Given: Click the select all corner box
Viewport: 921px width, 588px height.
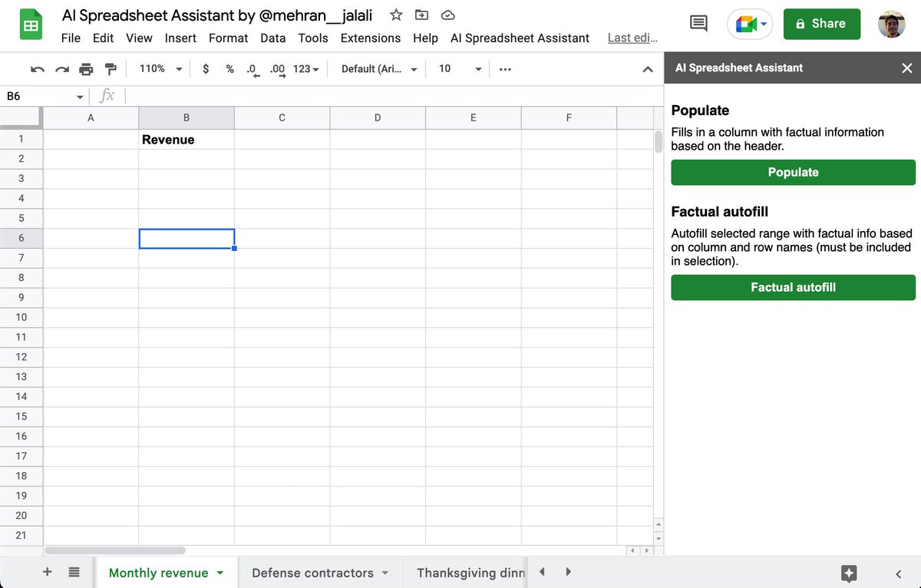Looking at the screenshot, I should coord(21,117).
